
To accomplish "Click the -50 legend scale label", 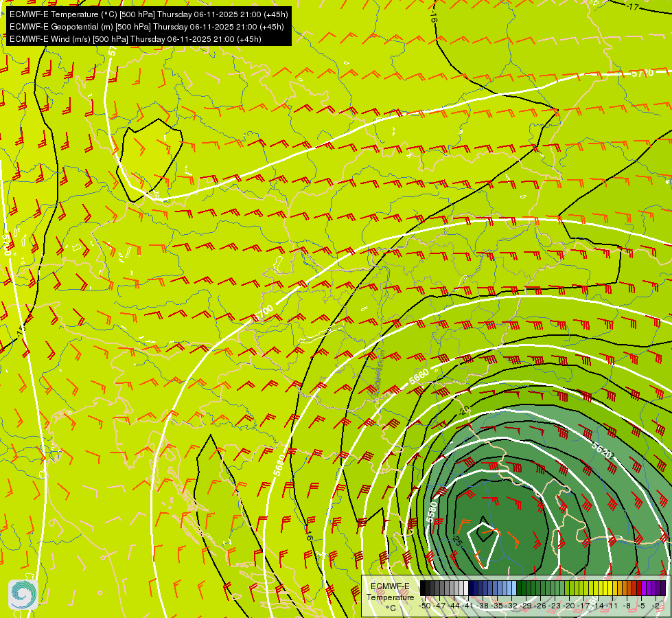I will coord(425,606).
